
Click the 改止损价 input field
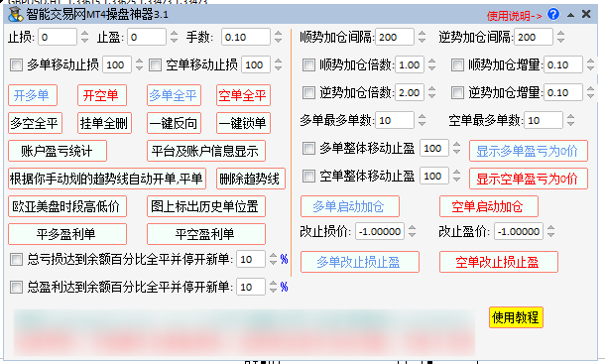380,231
